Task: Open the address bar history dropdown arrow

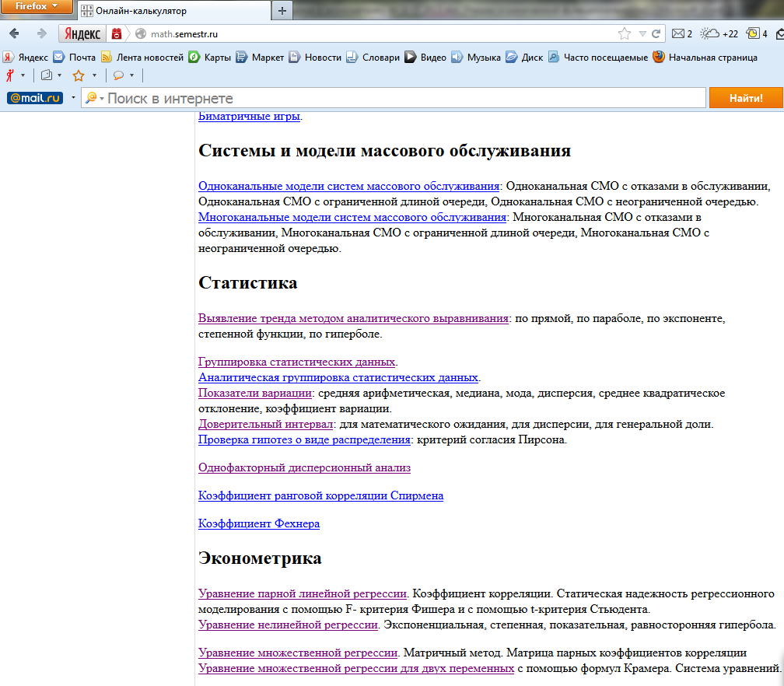Action: coord(642,34)
